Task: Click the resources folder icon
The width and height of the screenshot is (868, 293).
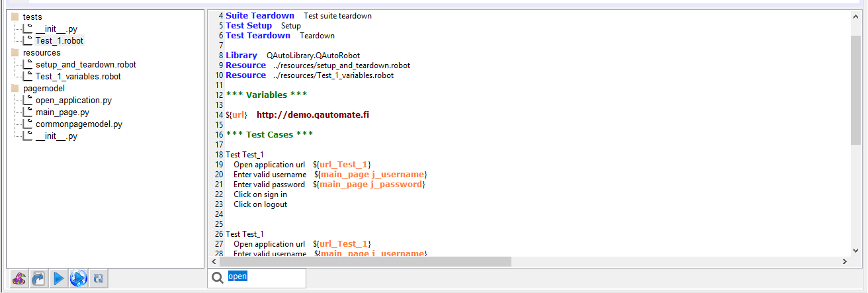Action: click(x=15, y=52)
